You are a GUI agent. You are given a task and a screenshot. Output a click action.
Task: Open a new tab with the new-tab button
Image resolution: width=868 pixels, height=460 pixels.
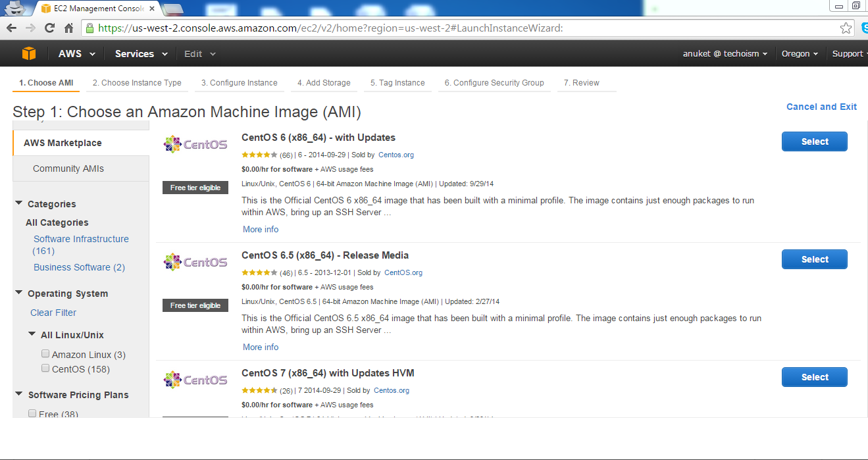tap(173, 9)
